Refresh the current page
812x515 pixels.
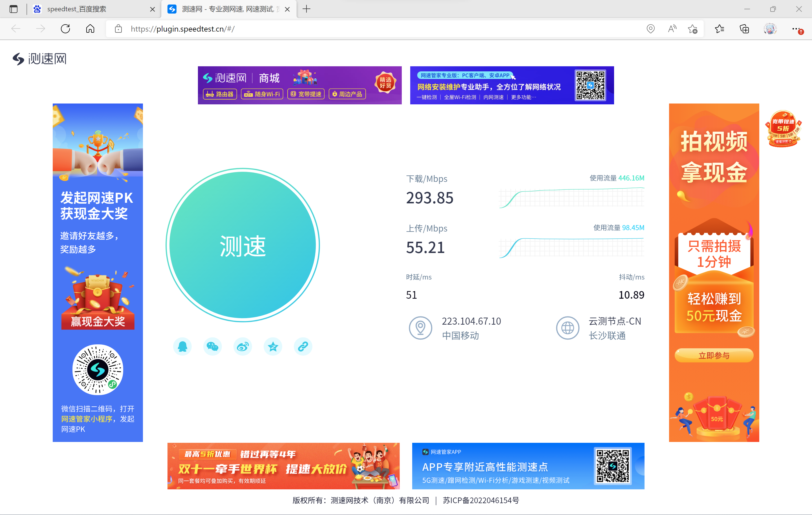pos(65,29)
